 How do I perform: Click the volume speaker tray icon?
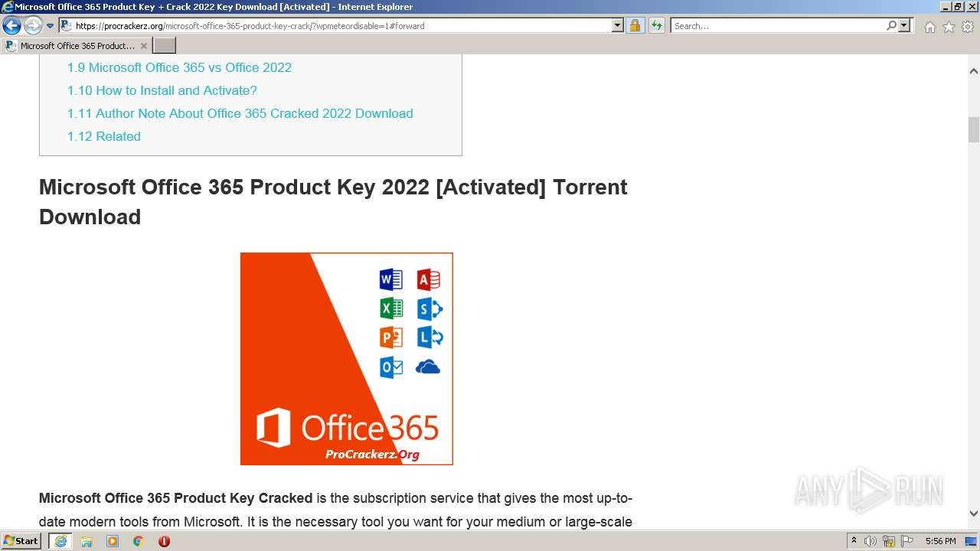point(871,541)
